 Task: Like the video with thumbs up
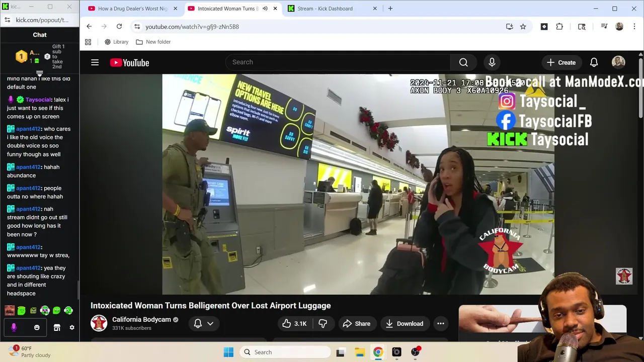[295, 324]
